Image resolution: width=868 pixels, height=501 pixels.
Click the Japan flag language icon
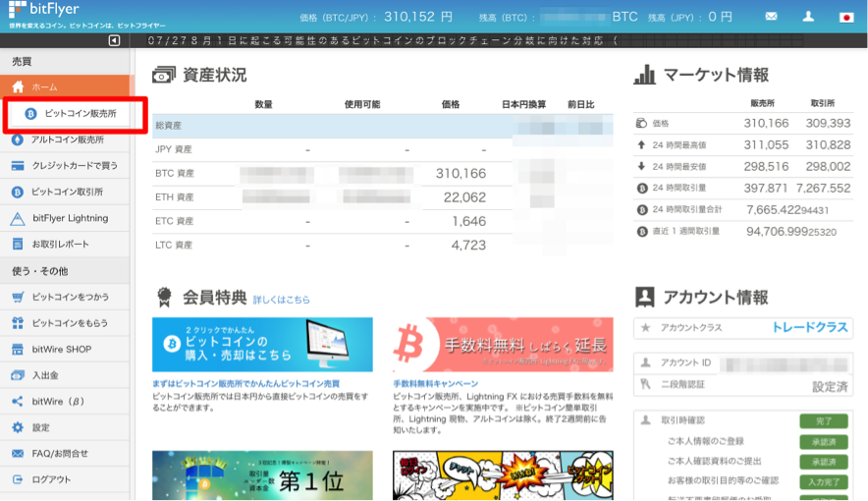[845, 17]
